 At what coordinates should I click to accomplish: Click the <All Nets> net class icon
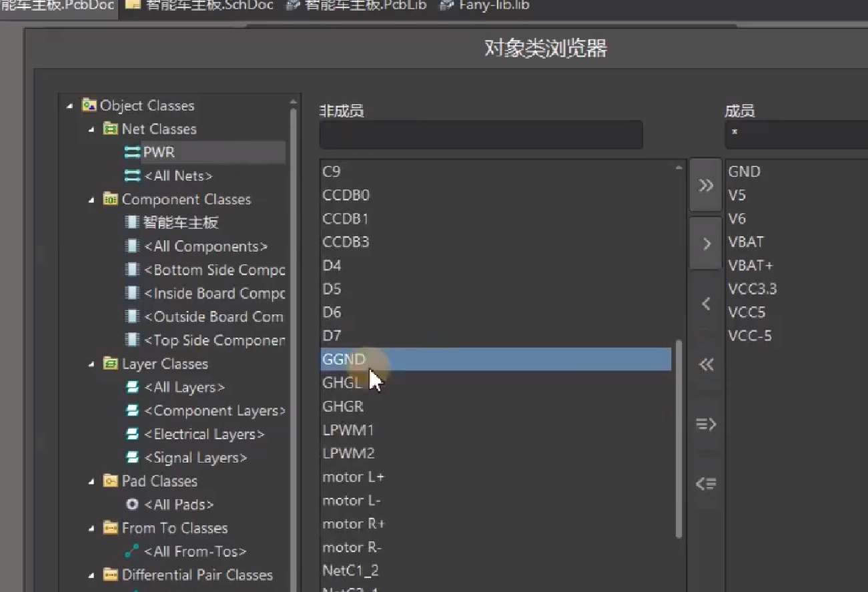[x=131, y=176]
